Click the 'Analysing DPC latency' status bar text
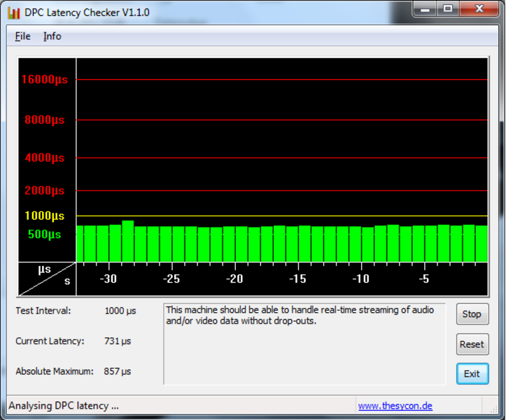Screen dimensions: 506x420 click(x=64, y=406)
